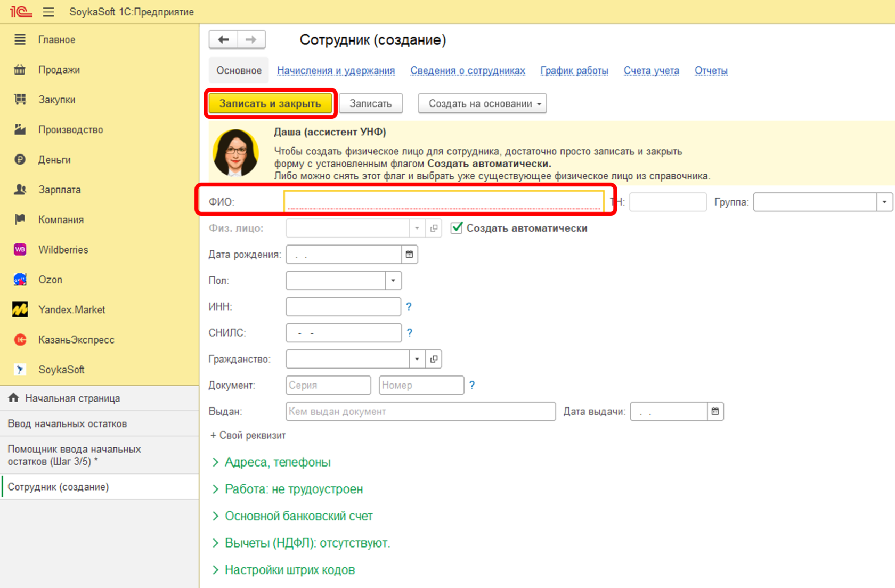The width and height of the screenshot is (895, 588).
Task: Show the help hint for Документ
Action: (x=472, y=385)
